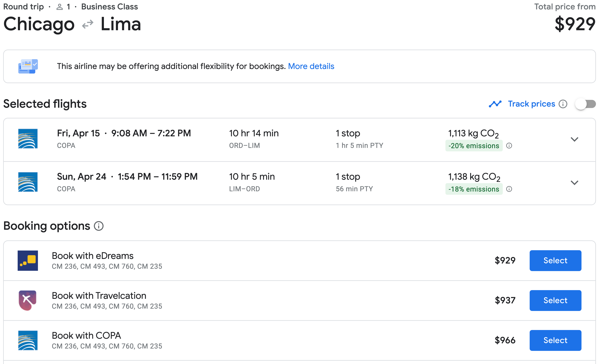
Task: Click the round-trip swap arrows icon
Action: [88, 24]
